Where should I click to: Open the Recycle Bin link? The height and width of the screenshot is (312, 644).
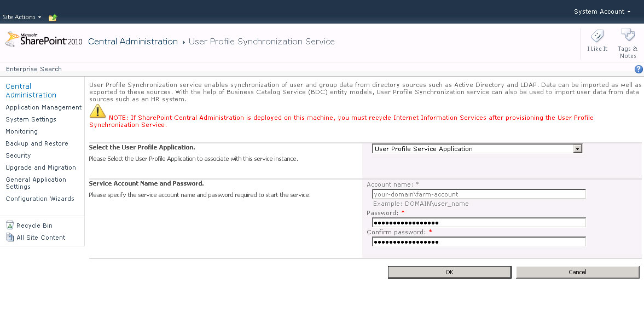(34, 226)
